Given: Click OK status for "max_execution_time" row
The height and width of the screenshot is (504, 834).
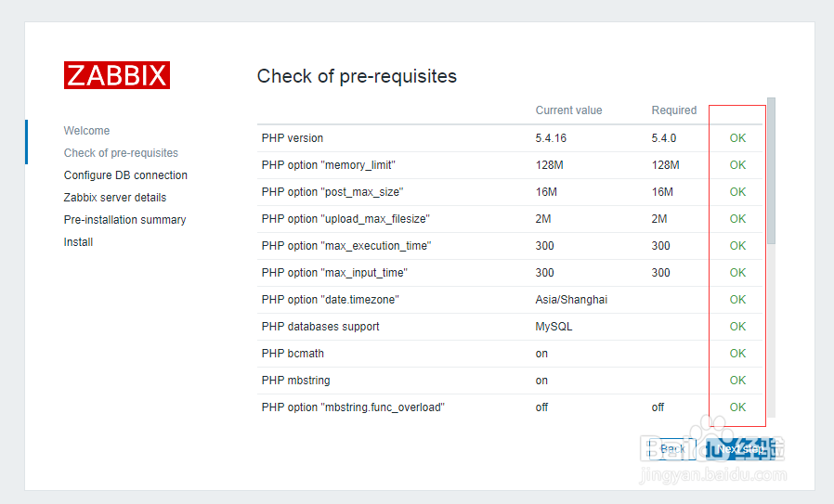Looking at the screenshot, I should tap(737, 246).
